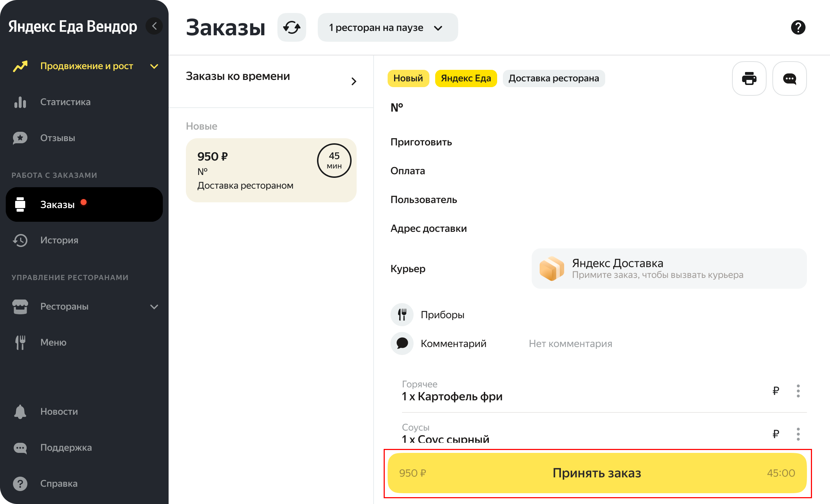Open Отзывы menu item

coord(84,138)
